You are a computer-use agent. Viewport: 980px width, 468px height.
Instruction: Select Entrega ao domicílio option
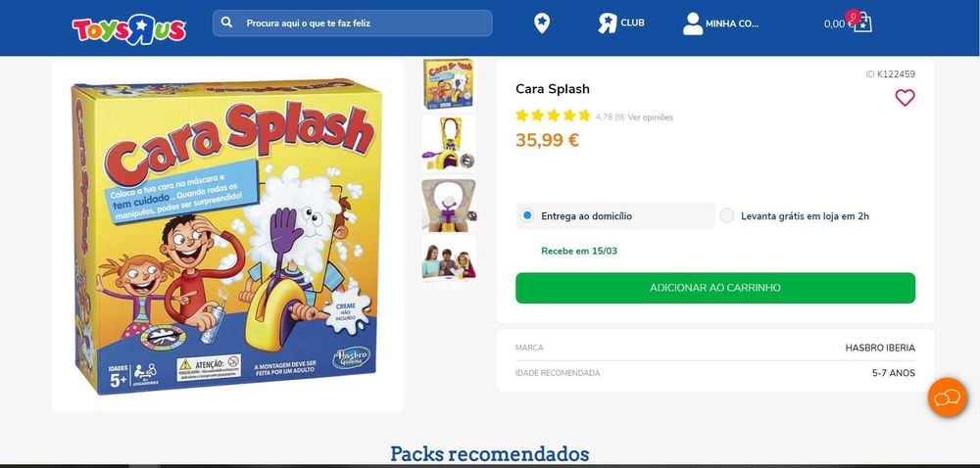click(x=615, y=216)
